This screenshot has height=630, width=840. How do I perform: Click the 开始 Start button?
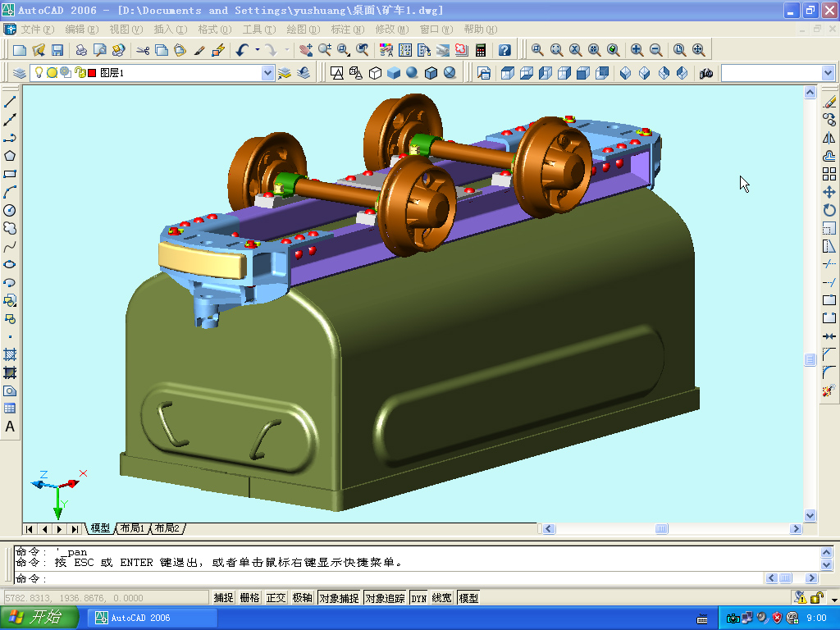(x=39, y=617)
